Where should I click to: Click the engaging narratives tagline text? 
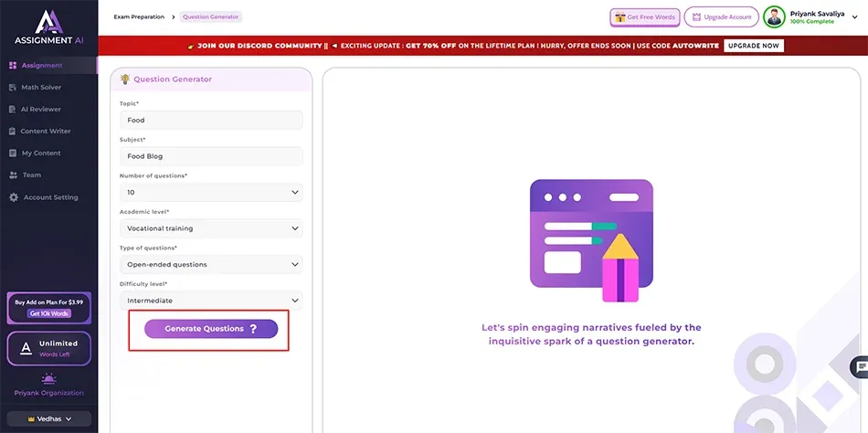tap(591, 334)
